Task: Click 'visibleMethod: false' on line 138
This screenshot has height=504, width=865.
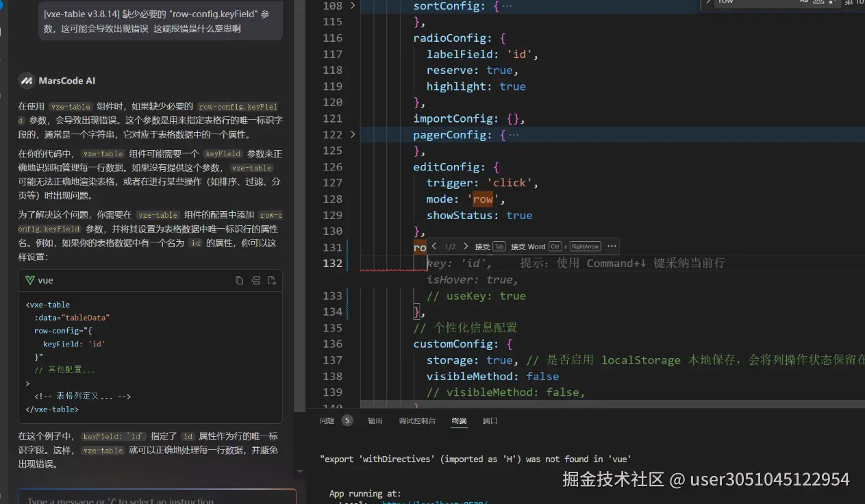Action: coord(492,376)
